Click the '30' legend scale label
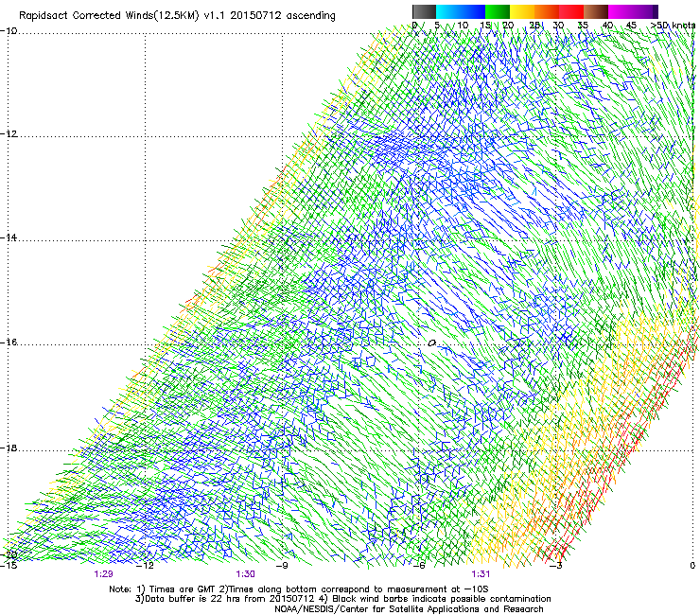 (558, 26)
